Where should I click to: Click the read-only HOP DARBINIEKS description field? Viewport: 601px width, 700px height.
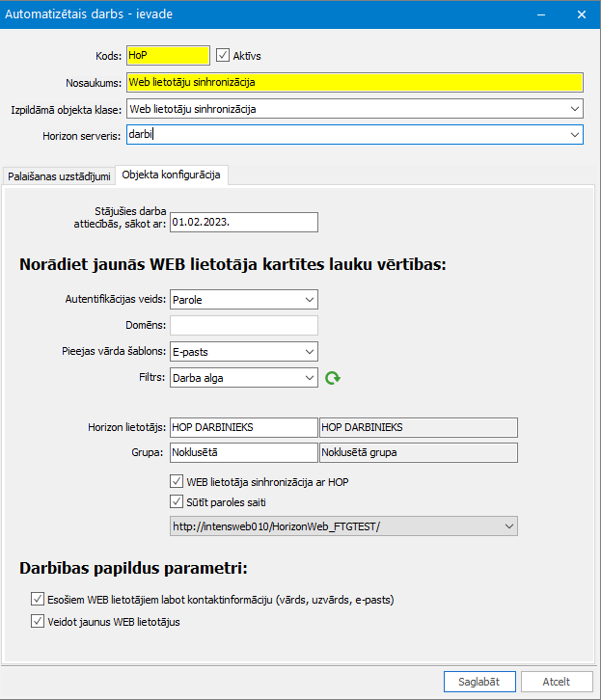click(419, 427)
